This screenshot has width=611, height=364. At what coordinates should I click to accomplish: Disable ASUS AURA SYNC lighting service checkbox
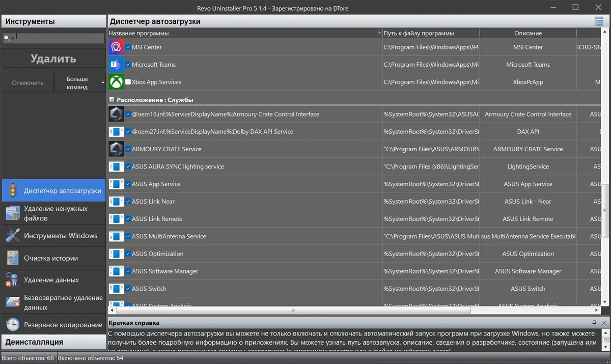(128, 166)
